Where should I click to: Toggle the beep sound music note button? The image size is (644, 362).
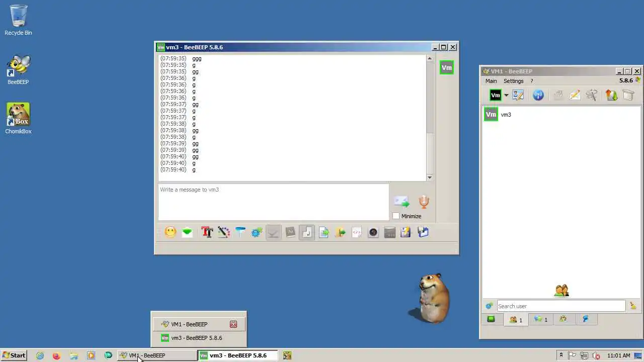click(x=307, y=232)
